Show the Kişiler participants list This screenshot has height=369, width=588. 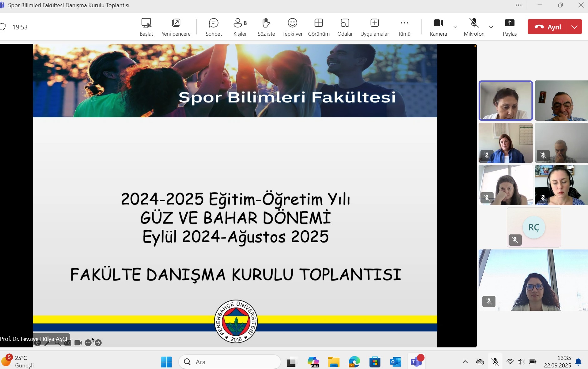pyautogui.click(x=240, y=27)
